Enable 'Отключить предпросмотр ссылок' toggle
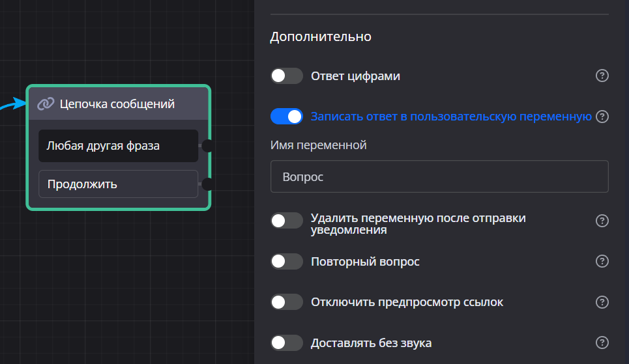The height and width of the screenshot is (364, 629). pyautogui.click(x=287, y=302)
